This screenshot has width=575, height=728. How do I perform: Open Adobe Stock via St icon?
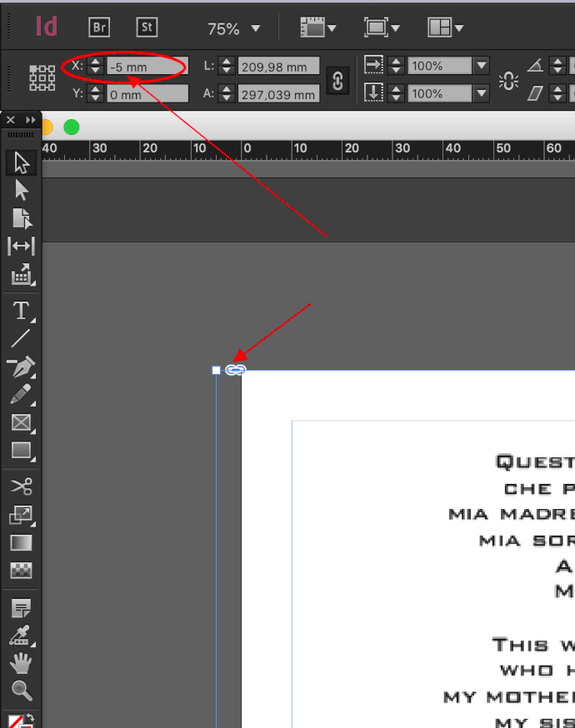(147, 27)
